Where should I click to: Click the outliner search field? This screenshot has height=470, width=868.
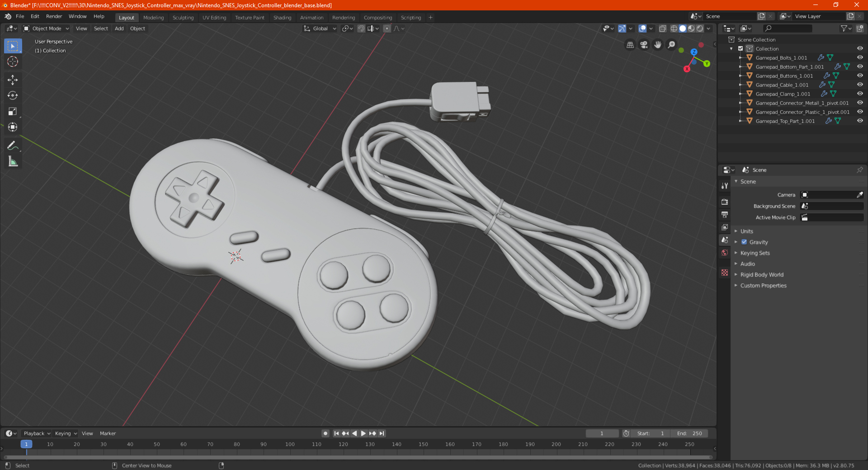pyautogui.click(x=787, y=28)
